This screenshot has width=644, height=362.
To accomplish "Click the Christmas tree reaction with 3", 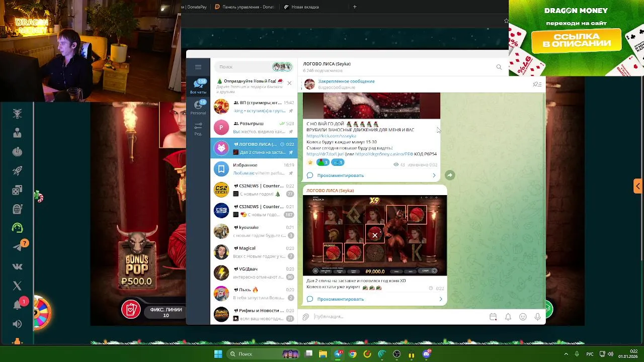I will (x=322, y=162).
